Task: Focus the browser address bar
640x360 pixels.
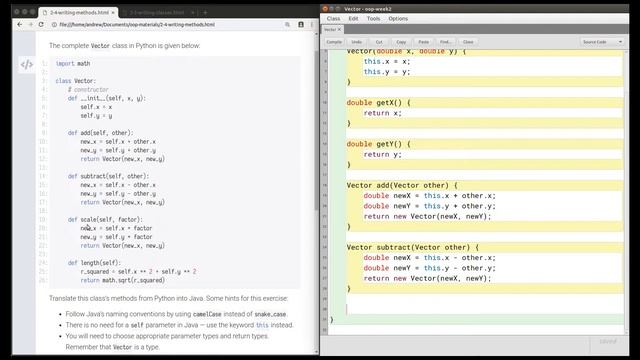Action: tap(171, 24)
